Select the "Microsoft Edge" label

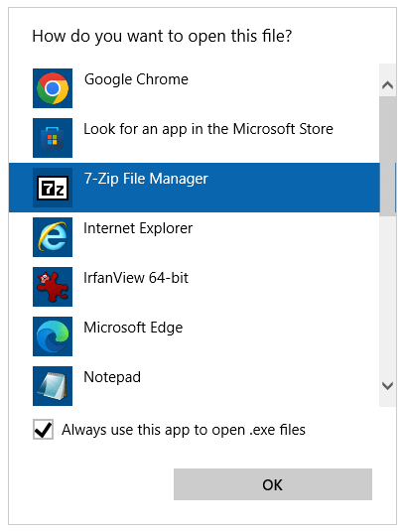(x=133, y=329)
